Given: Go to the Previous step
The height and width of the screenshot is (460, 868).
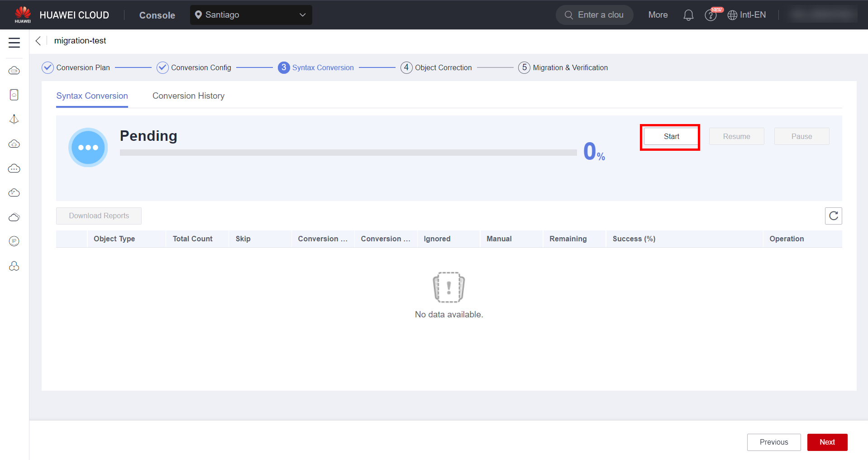Looking at the screenshot, I should pyautogui.click(x=773, y=442).
